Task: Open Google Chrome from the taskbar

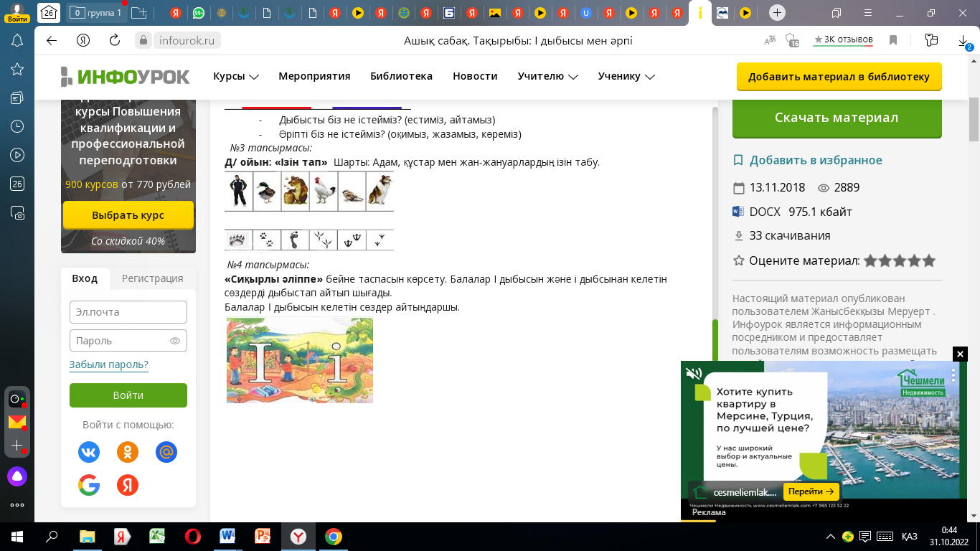Action: pyautogui.click(x=333, y=536)
